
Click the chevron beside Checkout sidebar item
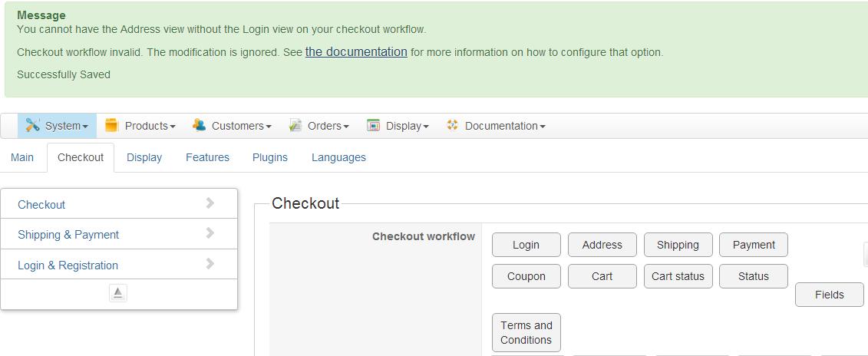(x=210, y=203)
